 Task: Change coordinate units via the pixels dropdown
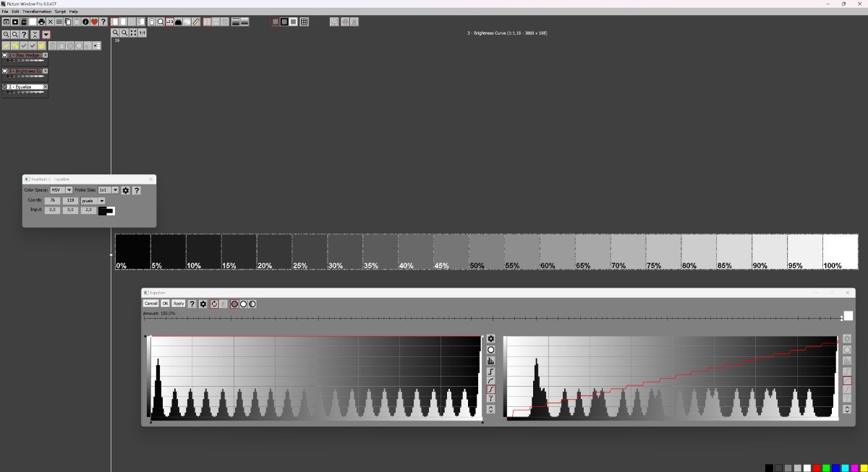(102, 201)
